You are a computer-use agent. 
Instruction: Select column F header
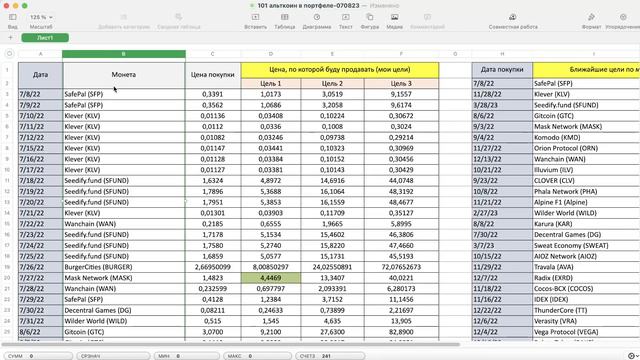tap(401, 54)
